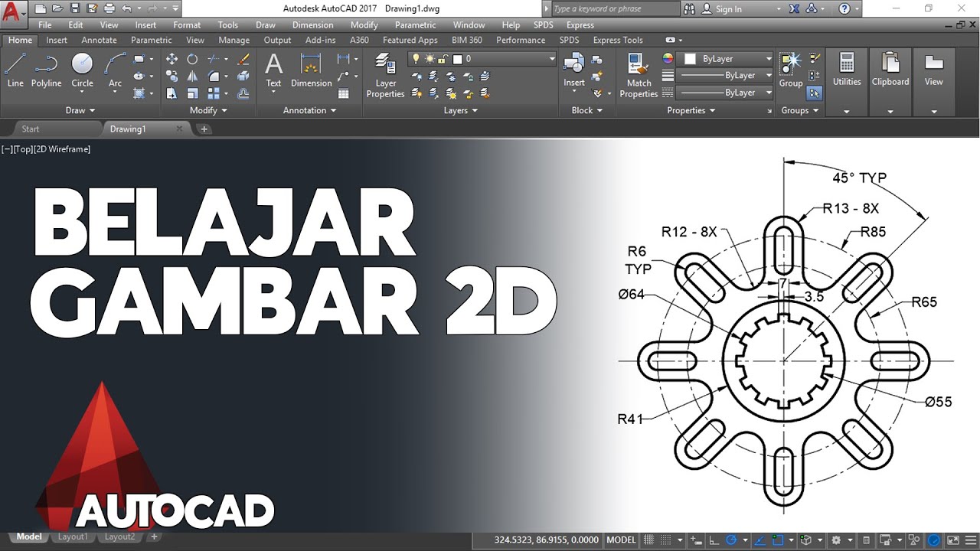
Task: Toggle polar tracking in status bar
Action: [731, 540]
